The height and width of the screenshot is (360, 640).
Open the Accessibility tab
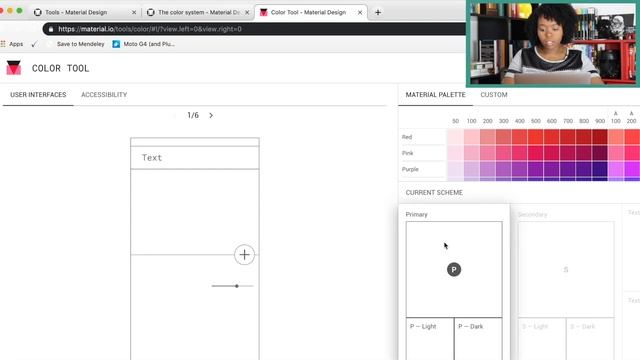(104, 95)
